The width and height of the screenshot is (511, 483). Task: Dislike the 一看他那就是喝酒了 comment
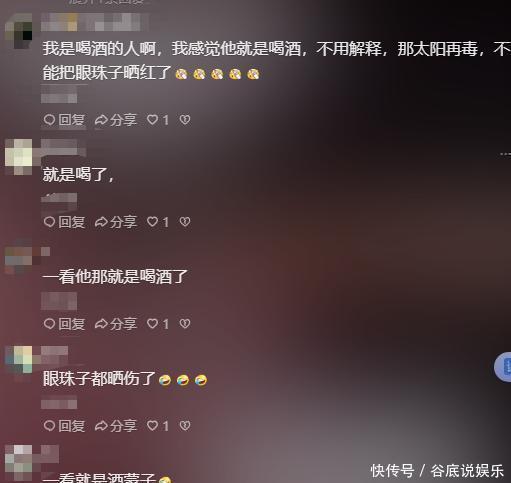[x=185, y=324]
